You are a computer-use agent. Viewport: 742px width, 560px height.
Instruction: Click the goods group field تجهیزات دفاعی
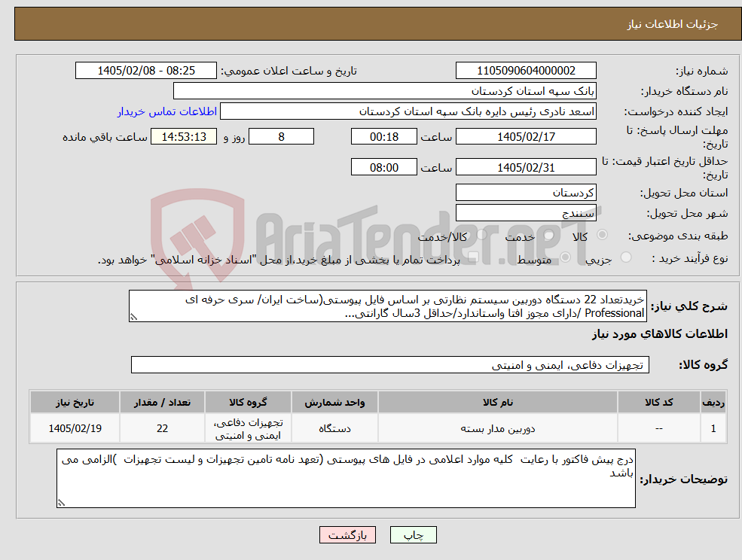[390, 364]
